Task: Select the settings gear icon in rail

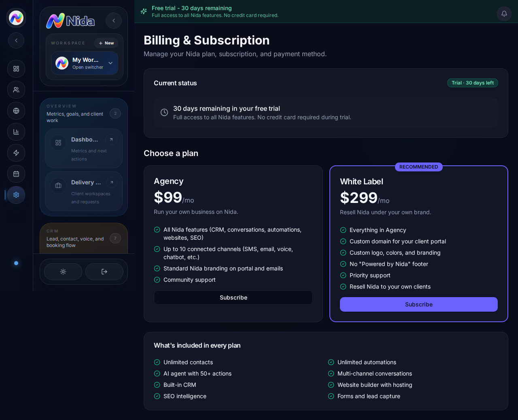Action: 16,195
